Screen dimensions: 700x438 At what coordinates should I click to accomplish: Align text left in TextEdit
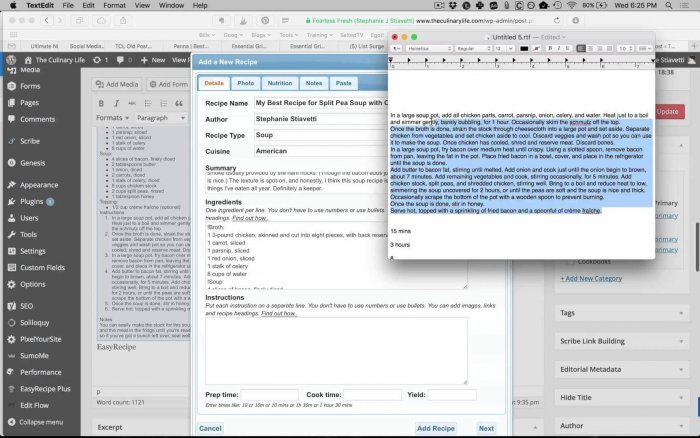581,48
